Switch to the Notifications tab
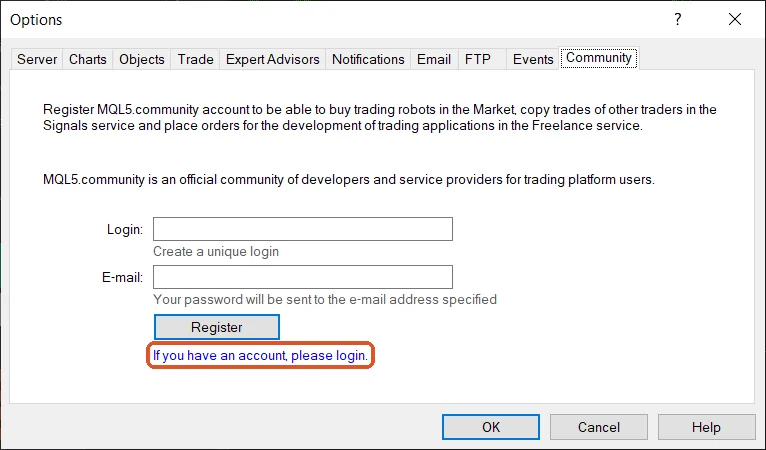Screen dimensions: 766x450 click(368, 59)
